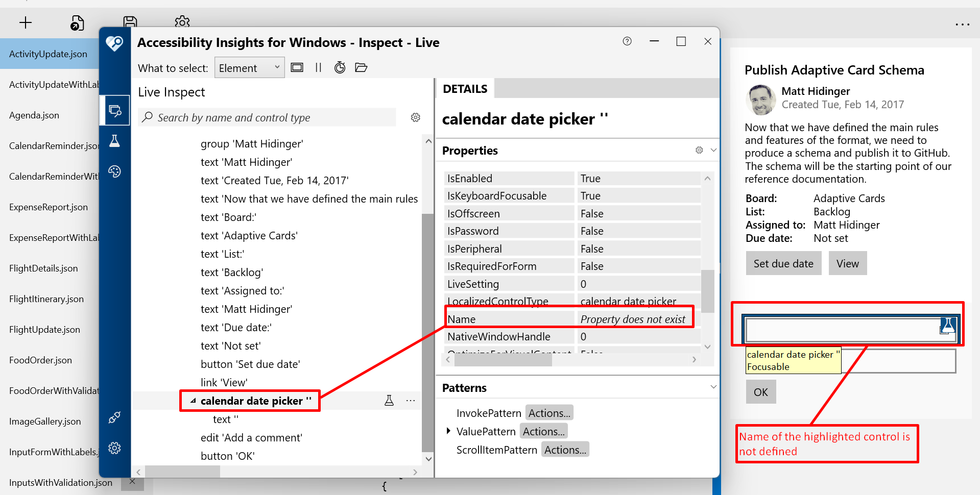Click inside the 'Search by name and control type' field
The width and height of the screenshot is (980, 495).
pos(266,117)
